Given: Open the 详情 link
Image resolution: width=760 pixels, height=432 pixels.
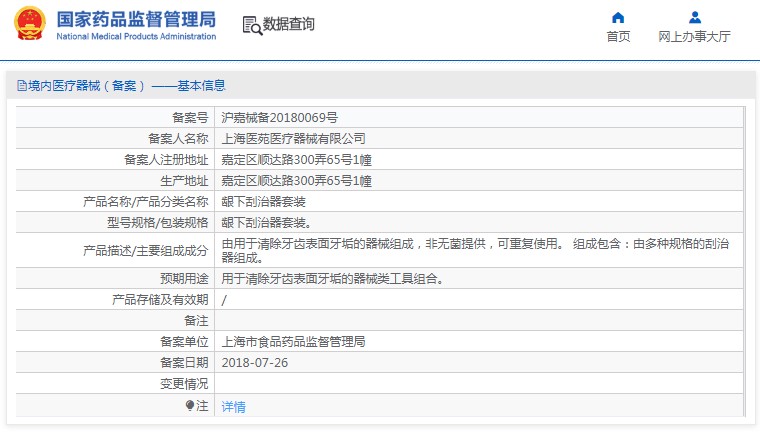Looking at the screenshot, I should pyautogui.click(x=234, y=406).
